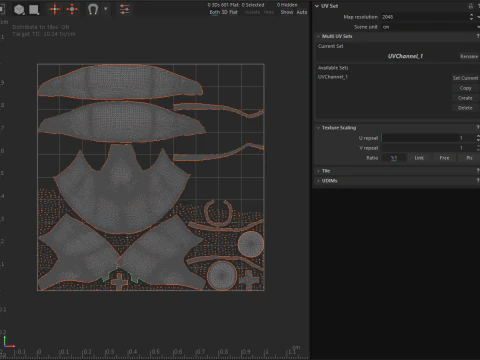Collapse the Multi UV Sets section
Viewport: 480px width, 360px height.
318,36
